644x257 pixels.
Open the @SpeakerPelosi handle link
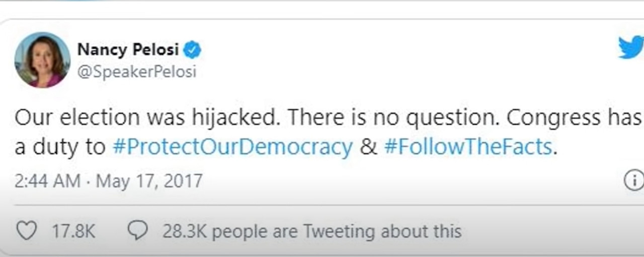pos(136,72)
